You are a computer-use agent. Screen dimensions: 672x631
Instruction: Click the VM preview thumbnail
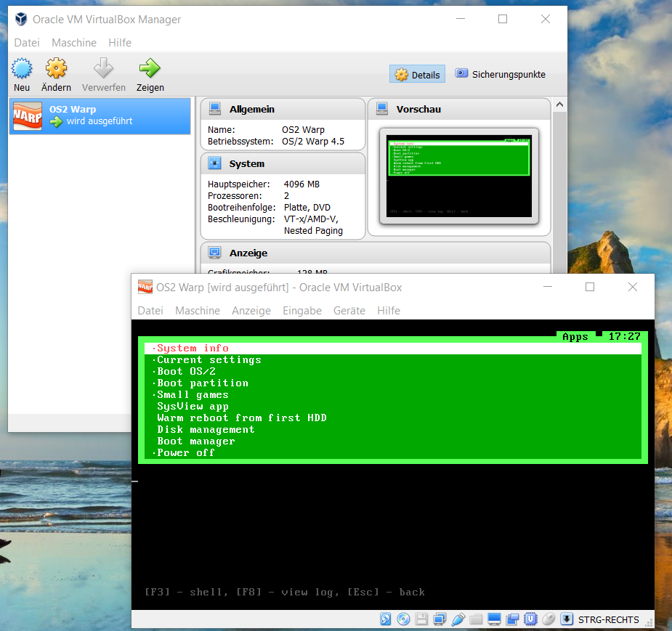459,176
